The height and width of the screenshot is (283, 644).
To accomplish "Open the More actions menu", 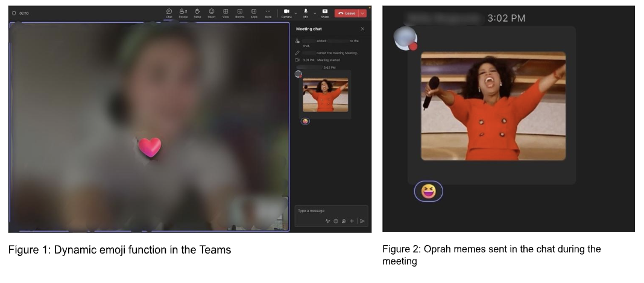I will pos(268,13).
